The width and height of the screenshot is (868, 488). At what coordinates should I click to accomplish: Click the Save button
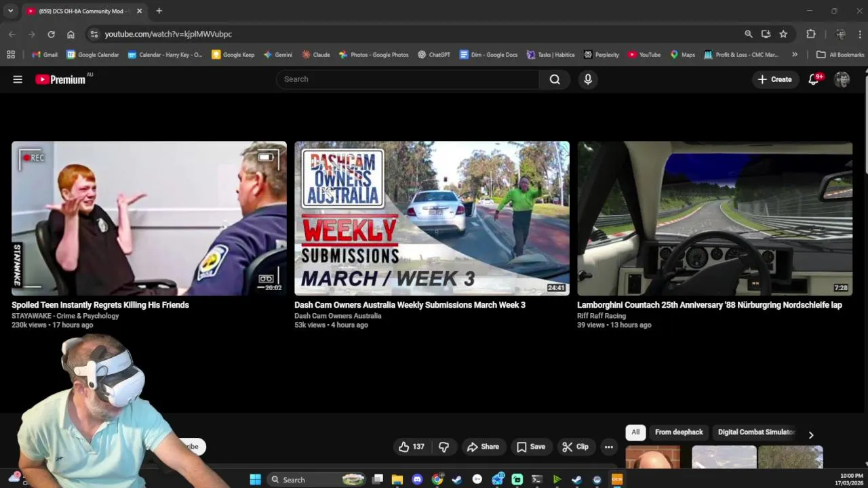click(x=531, y=447)
